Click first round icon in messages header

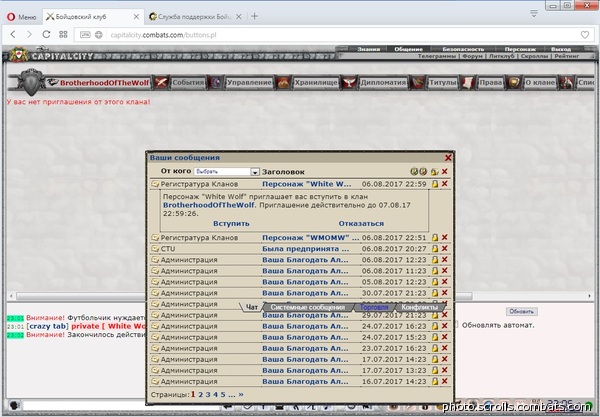(414, 172)
